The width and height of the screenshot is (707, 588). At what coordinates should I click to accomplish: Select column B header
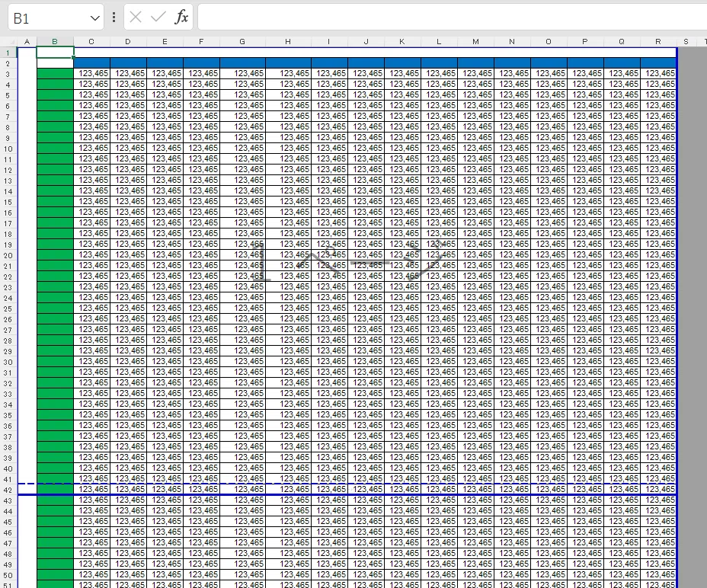pos(55,42)
